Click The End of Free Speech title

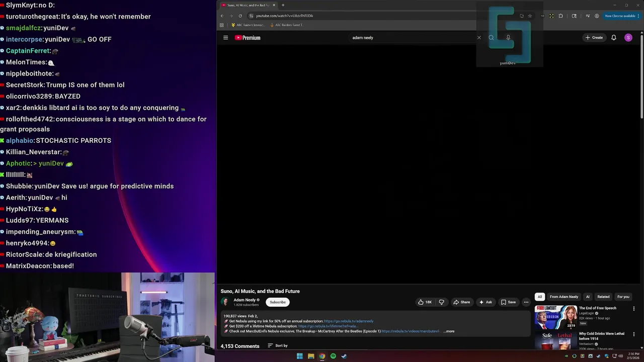597,308
